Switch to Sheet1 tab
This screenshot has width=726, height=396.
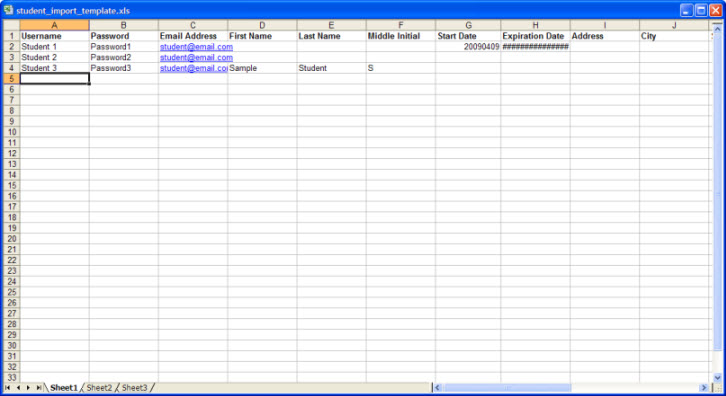click(63, 388)
